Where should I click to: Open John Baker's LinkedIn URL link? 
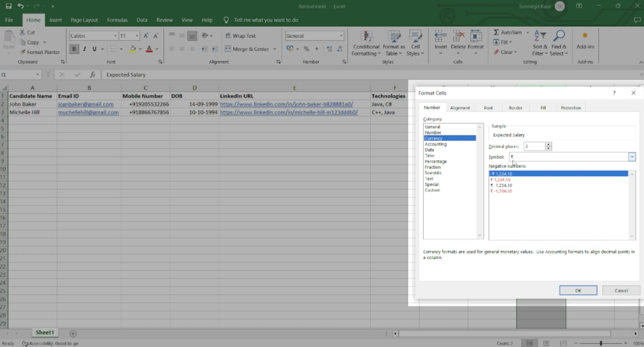click(x=287, y=104)
